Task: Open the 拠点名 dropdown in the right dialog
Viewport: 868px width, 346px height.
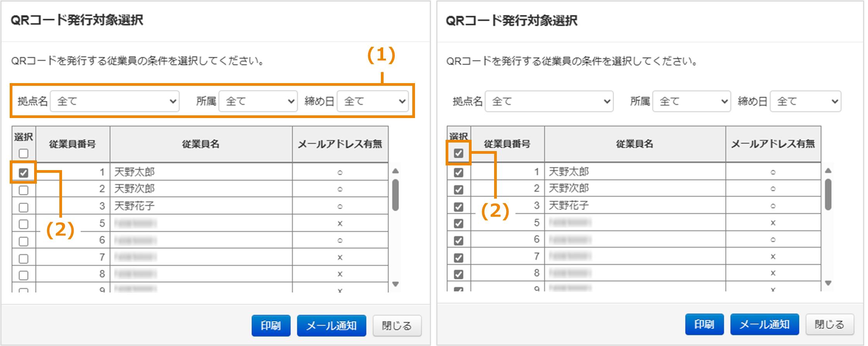Action: [549, 101]
